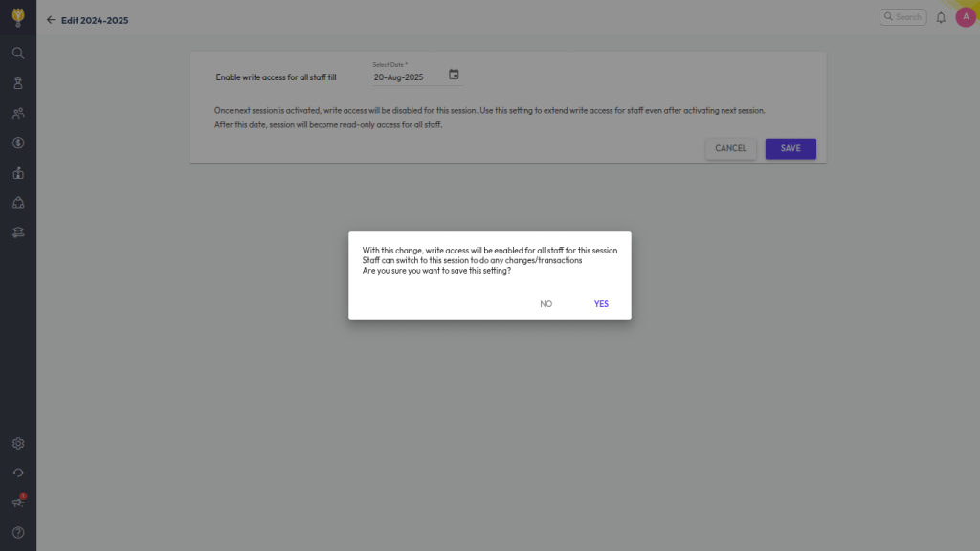The height and width of the screenshot is (551, 980).
Task: Click the app logo in the sidebar
Action: click(x=18, y=18)
